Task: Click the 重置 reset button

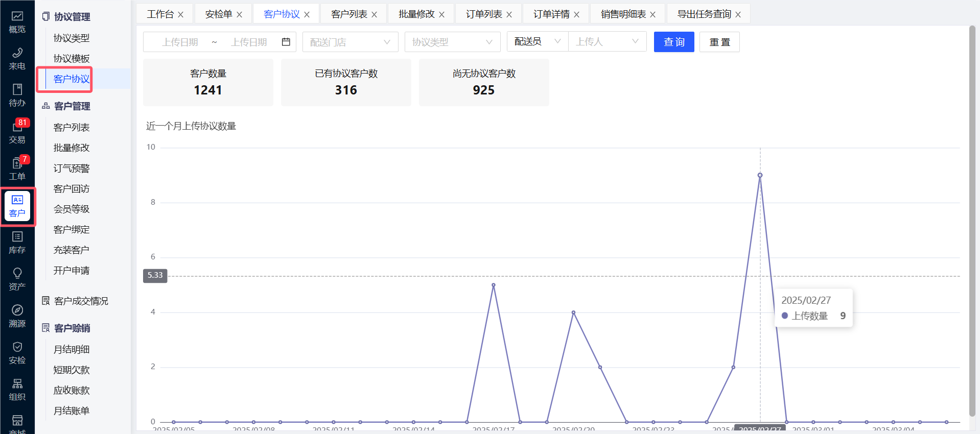Action: [719, 42]
